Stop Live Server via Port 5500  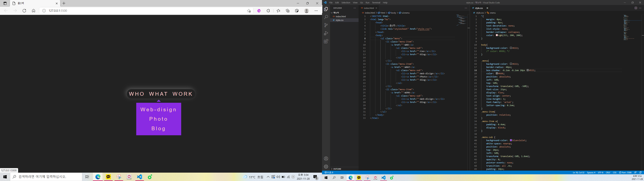pos(625,172)
